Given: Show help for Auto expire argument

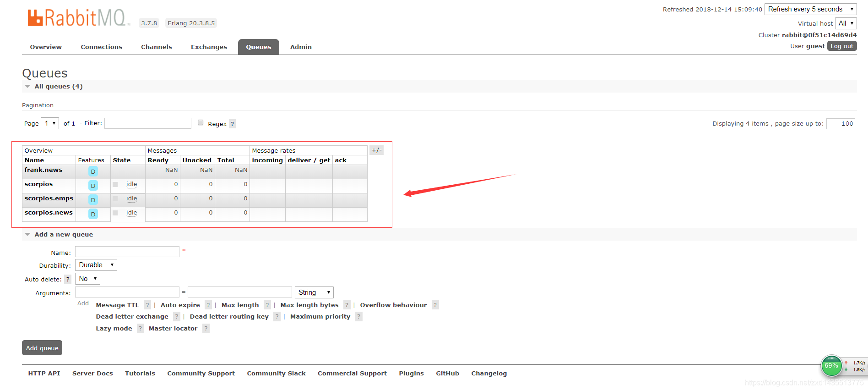Looking at the screenshot, I should 208,305.
